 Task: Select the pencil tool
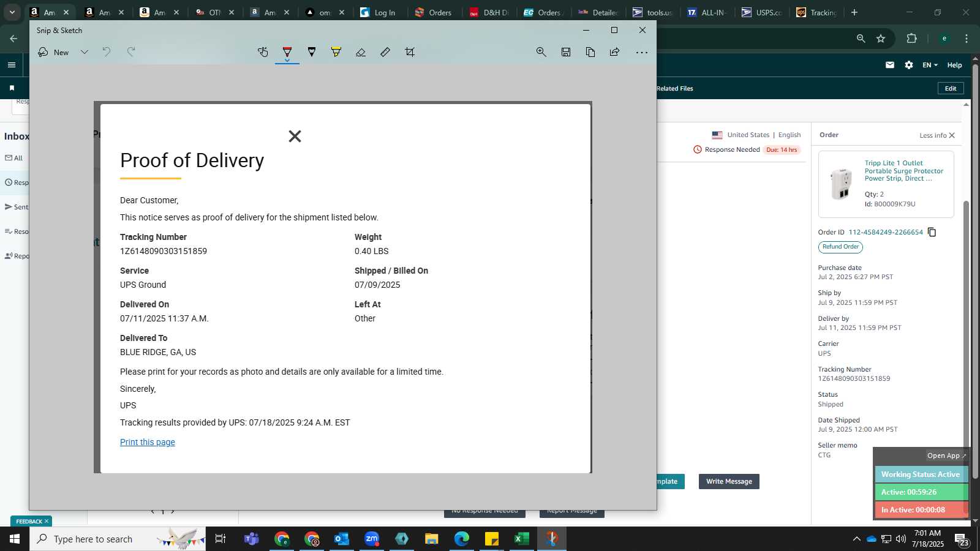(x=312, y=52)
